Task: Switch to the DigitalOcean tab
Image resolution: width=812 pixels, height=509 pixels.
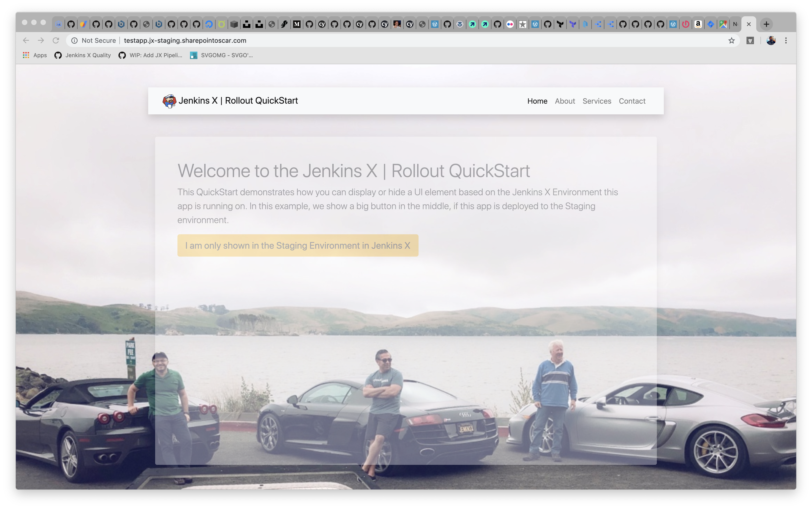Action: 209,24
